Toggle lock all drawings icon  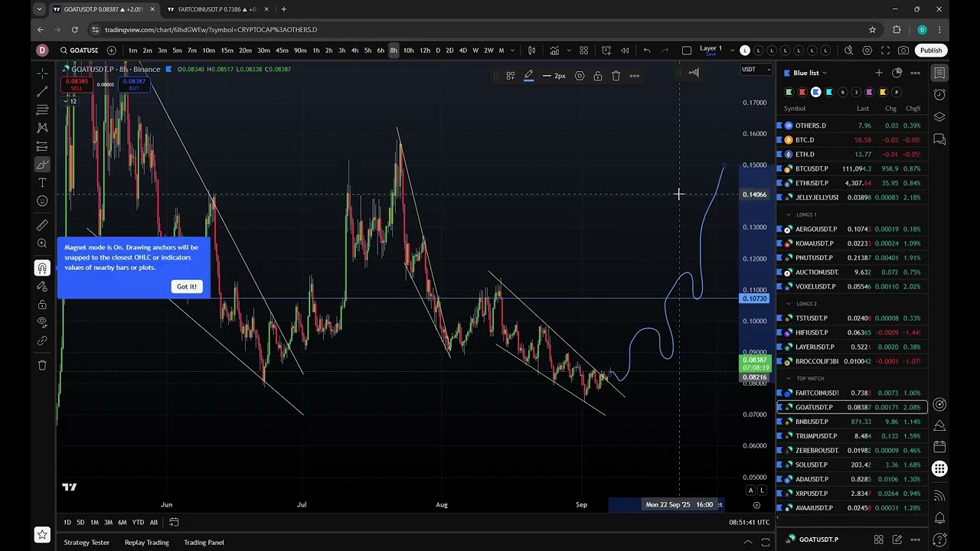tap(42, 305)
